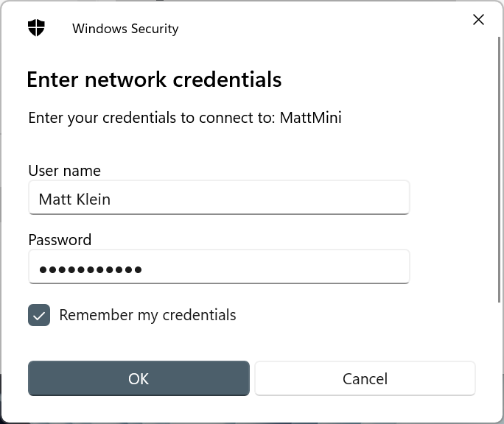The width and height of the screenshot is (504, 424).
Task: Click the MattMini computer name text
Action: tap(310, 118)
